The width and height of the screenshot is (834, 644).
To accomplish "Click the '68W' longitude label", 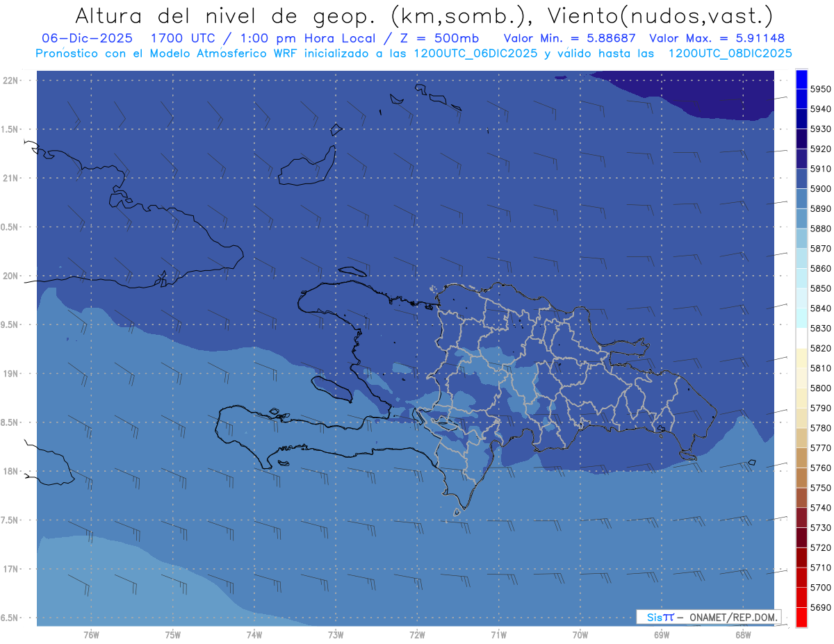I will pyautogui.click(x=743, y=635).
